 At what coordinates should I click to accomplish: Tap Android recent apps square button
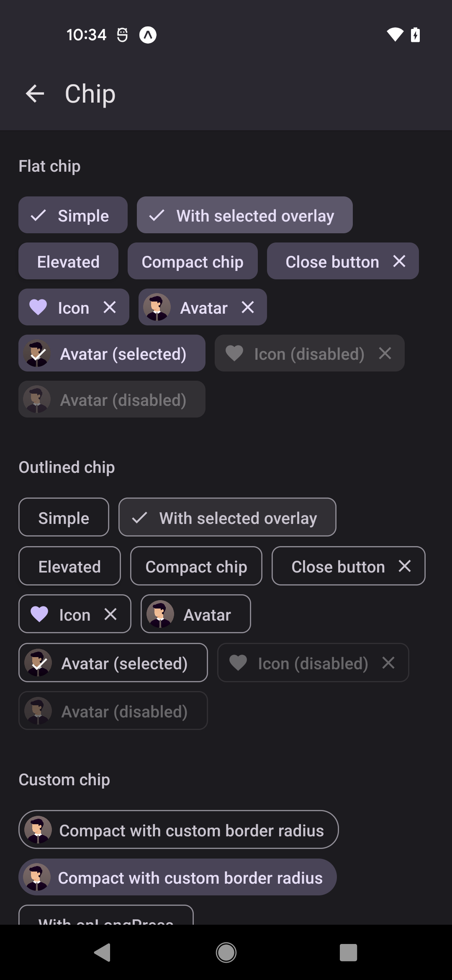348,953
